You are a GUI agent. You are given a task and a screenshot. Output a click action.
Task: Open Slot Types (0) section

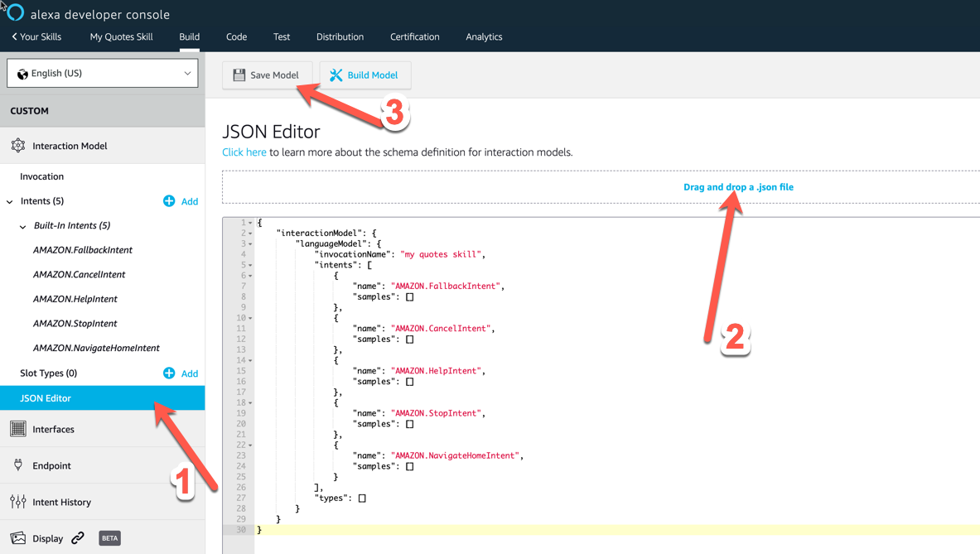(49, 373)
